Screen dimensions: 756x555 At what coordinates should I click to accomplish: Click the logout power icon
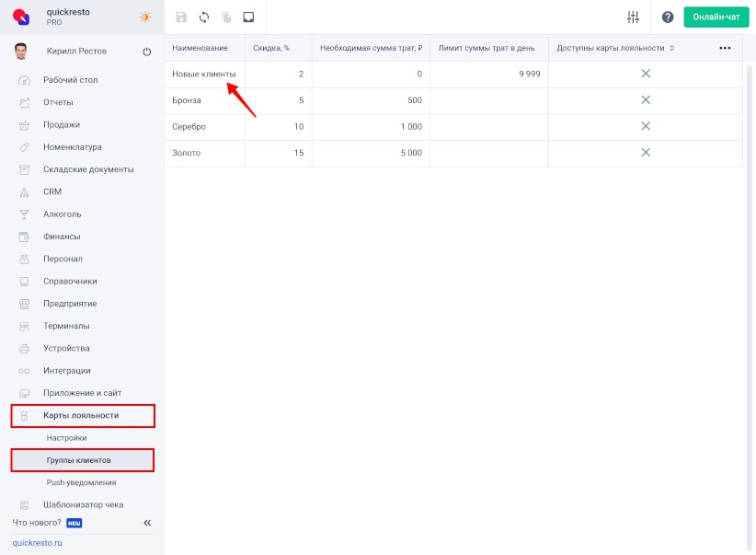[147, 52]
